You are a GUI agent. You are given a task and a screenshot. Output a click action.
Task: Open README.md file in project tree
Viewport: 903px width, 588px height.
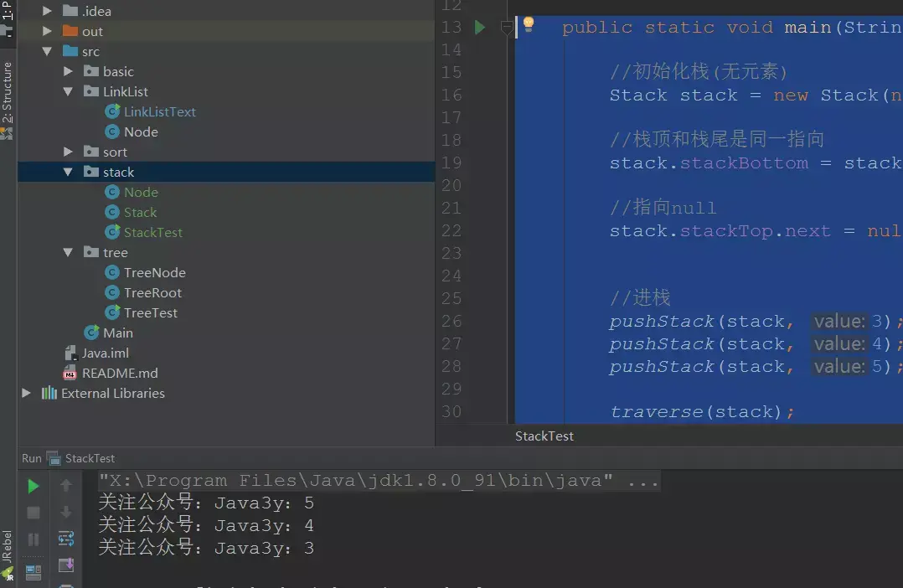pyautogui.click(x=119, y=374)
